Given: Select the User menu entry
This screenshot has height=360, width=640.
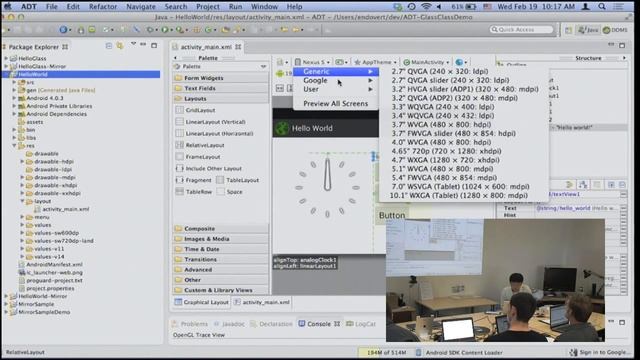Looking at the screenshot, I should tap(336, 89).
